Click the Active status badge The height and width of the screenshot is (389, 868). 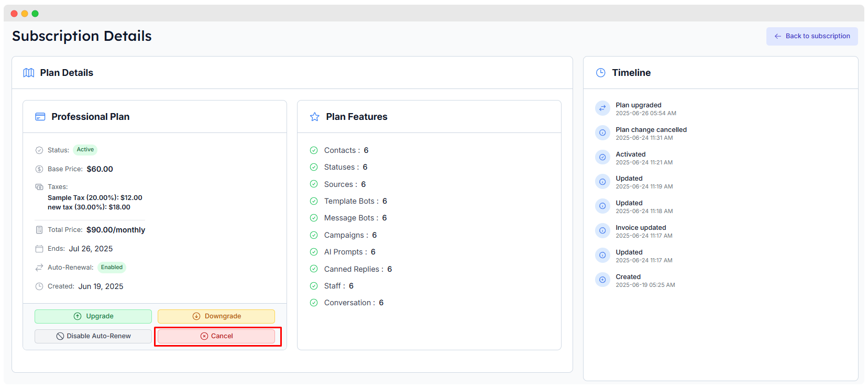[x=85, y=150]
